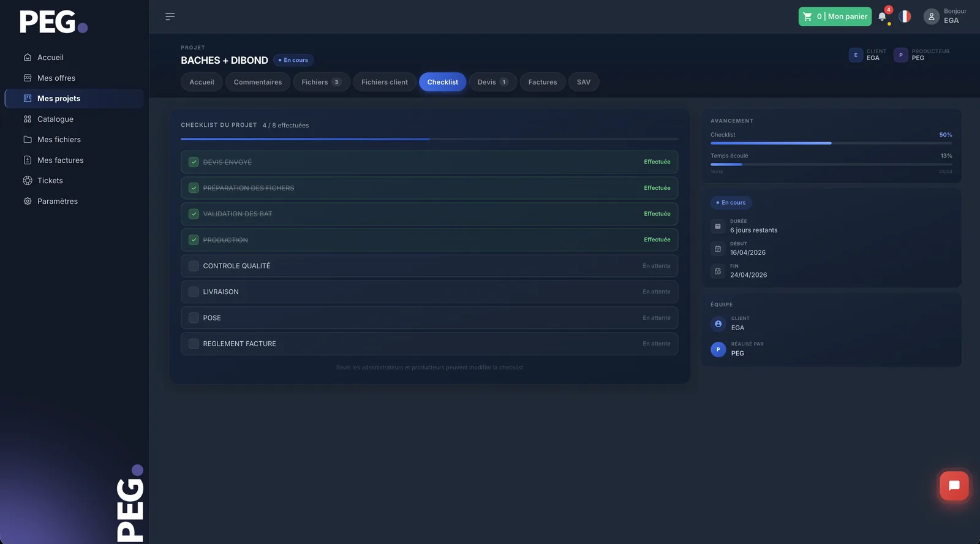
Task: Click the Accueil home icon in sidebar
Action: 28,58
